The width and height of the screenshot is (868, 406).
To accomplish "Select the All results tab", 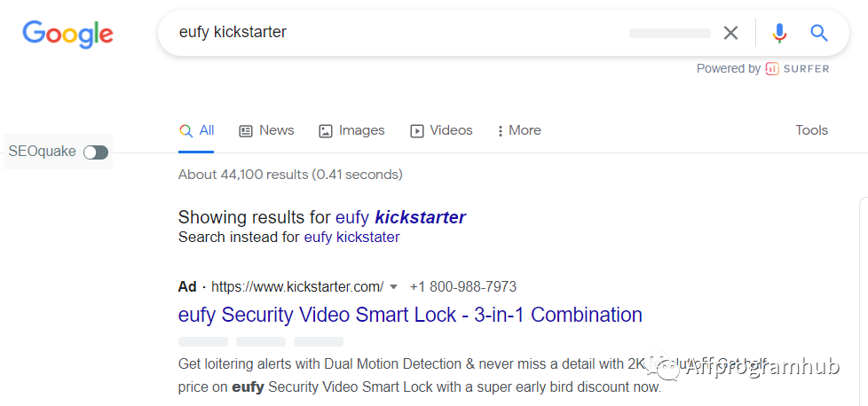I will 196,130.
